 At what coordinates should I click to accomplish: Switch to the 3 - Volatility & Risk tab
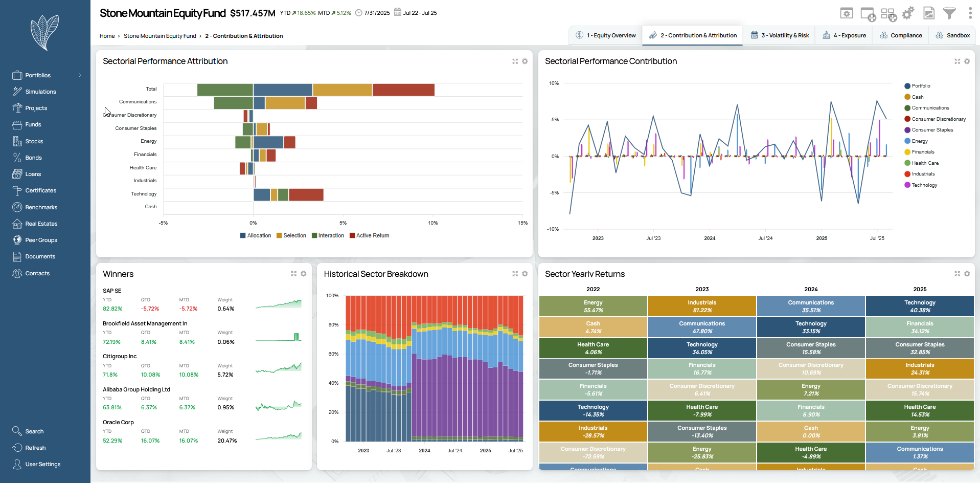pyautogui.click(x=780, y=35)
